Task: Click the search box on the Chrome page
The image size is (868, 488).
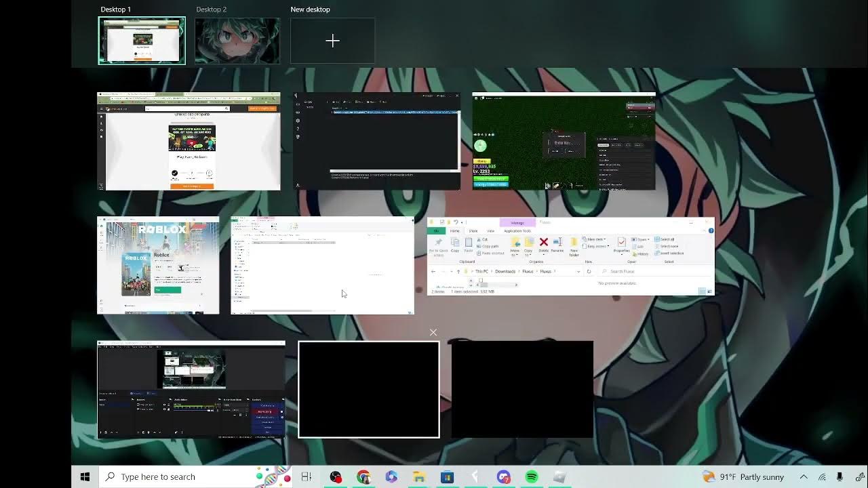Action: [x=186, y=108]
